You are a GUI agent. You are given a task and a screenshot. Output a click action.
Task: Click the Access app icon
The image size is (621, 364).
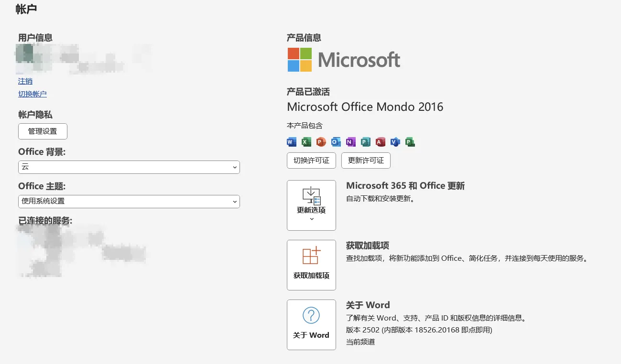(x=381, y=142)
